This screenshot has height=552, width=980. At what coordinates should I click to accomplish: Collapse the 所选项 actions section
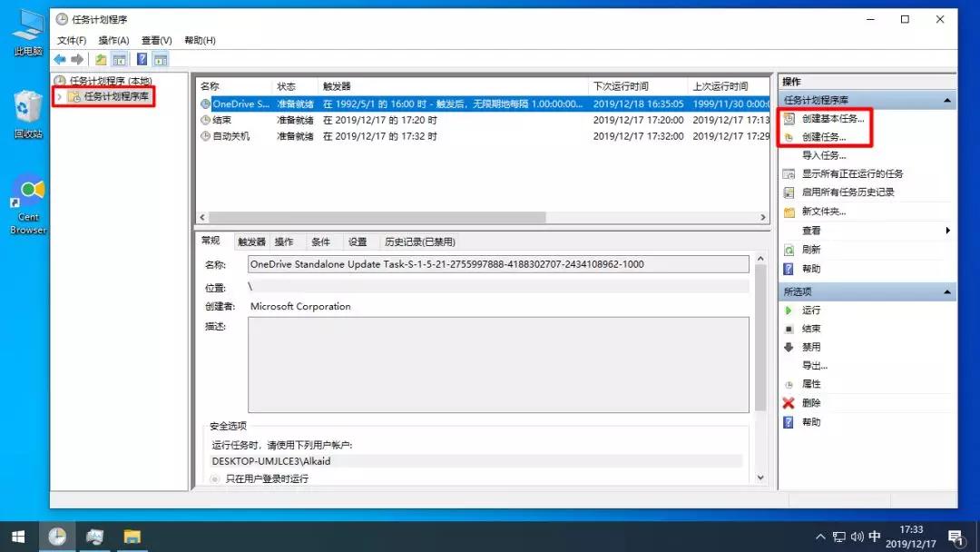point(950,291)
